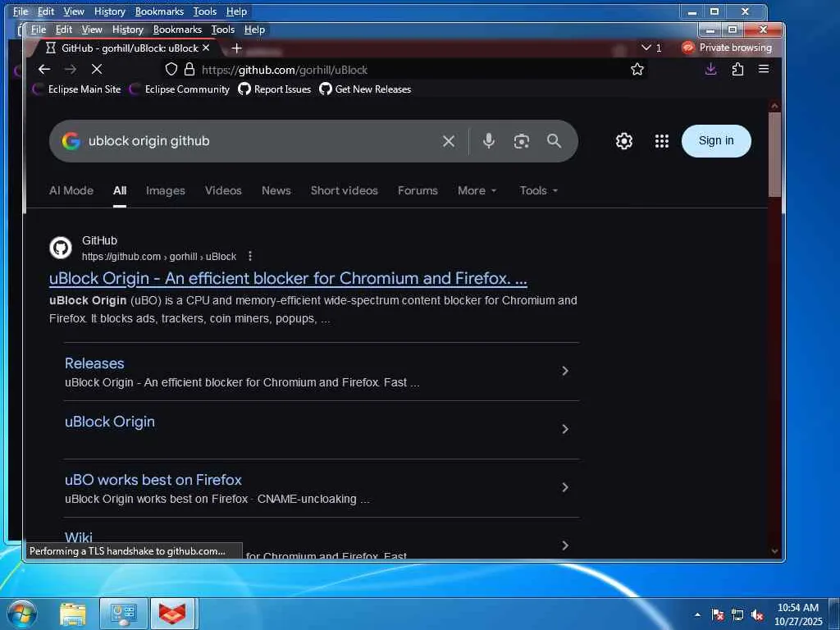
Task: Open the GitHub result's three-dot menu
Action: 249,256
